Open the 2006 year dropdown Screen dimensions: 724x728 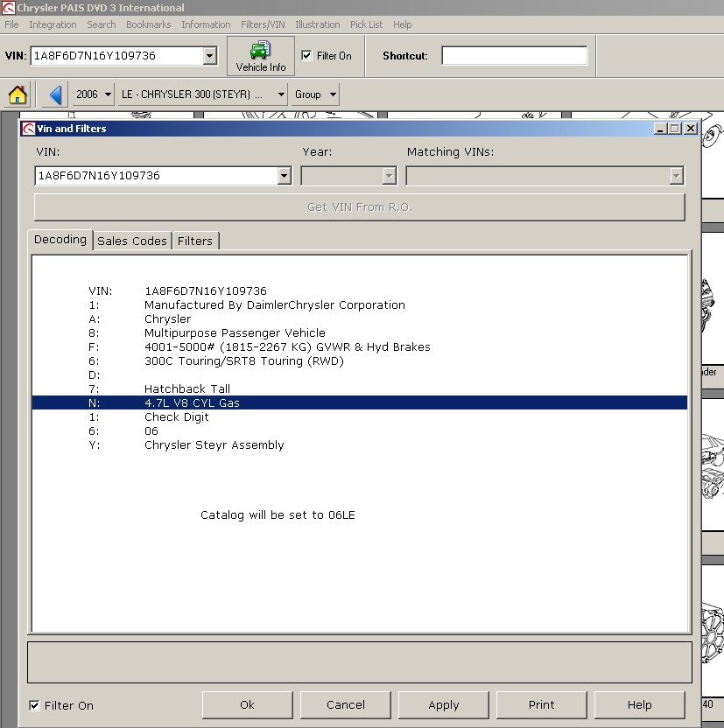click(x=93, y=94)
